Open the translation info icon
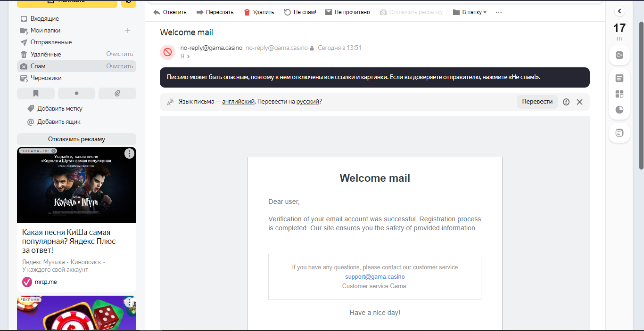Viewport: 644px width, 331px height. pyautogui.click(x=566, y=102)
